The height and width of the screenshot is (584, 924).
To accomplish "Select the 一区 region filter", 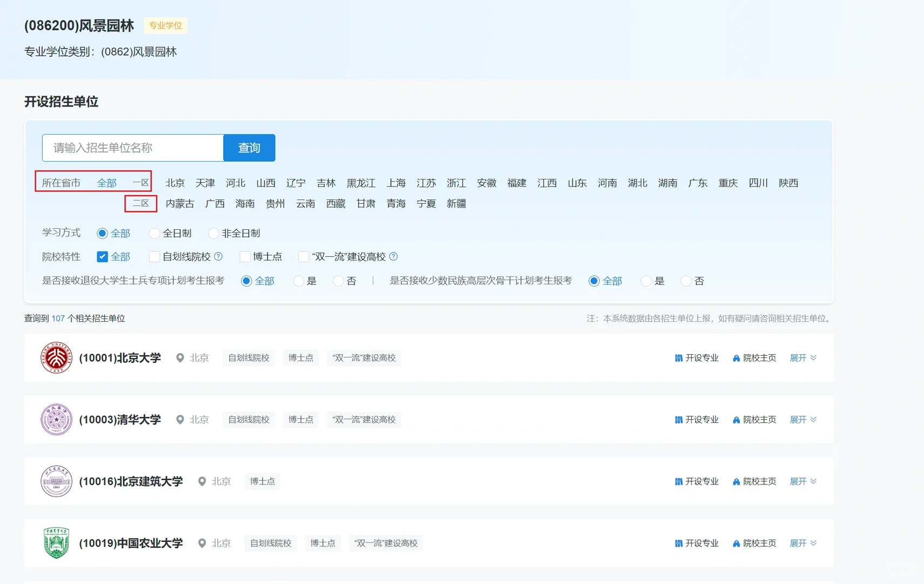I will click(x=140, y=183).
